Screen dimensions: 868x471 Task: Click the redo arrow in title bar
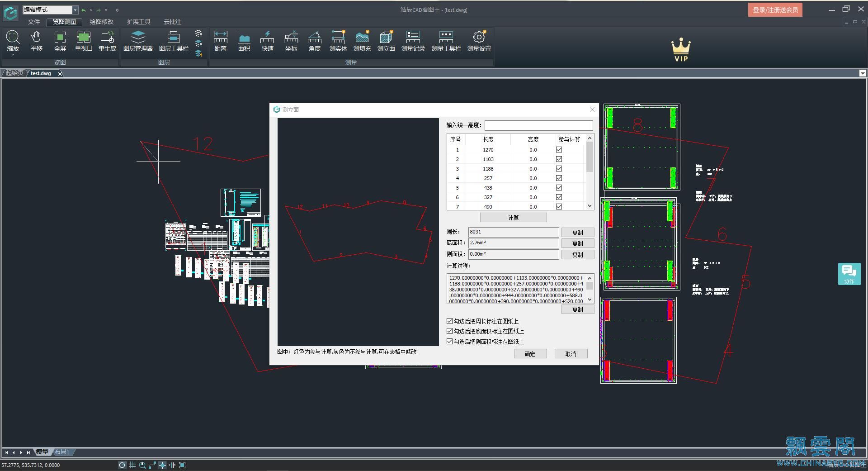[x=99, y=10]
